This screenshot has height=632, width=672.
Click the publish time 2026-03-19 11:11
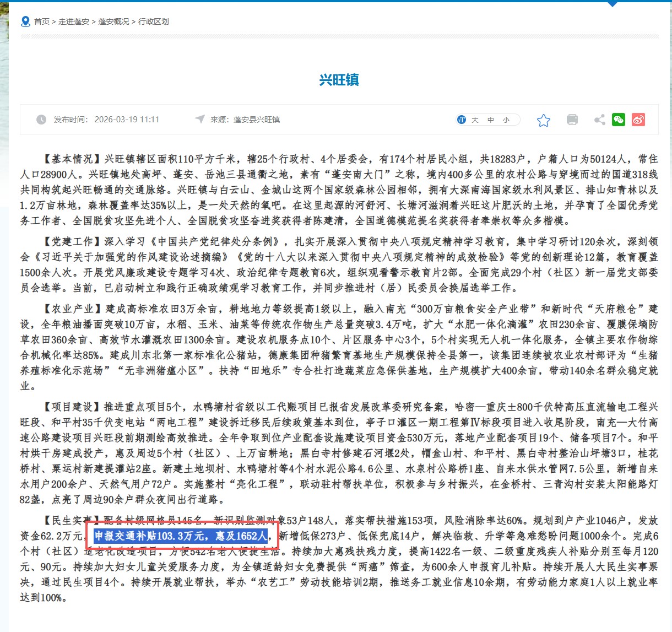[x=127, y=120]
